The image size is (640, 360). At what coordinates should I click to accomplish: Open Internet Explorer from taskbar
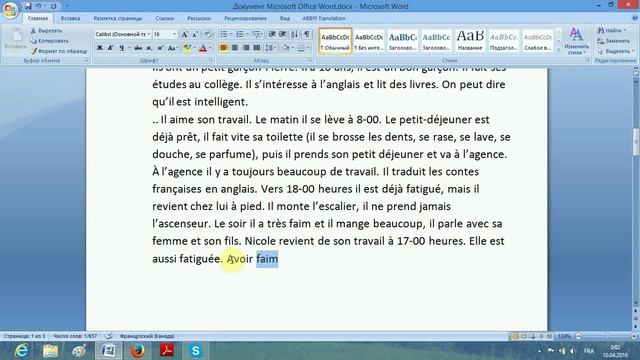coord(21,351)
